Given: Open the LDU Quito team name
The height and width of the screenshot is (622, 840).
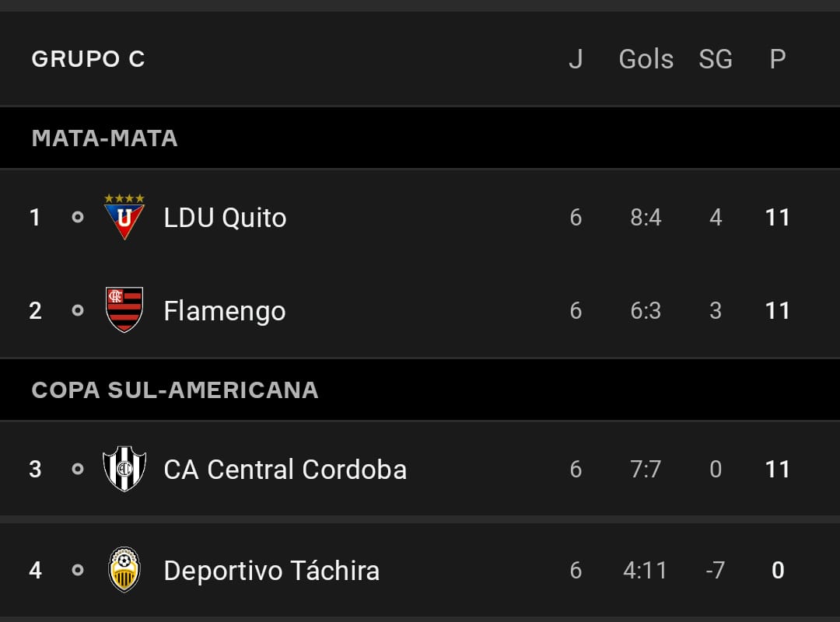Looking at the screenshot, I should pos(225,218).
